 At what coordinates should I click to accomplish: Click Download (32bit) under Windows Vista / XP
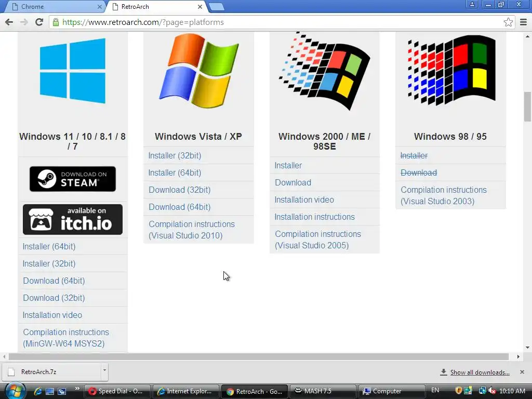179,190
